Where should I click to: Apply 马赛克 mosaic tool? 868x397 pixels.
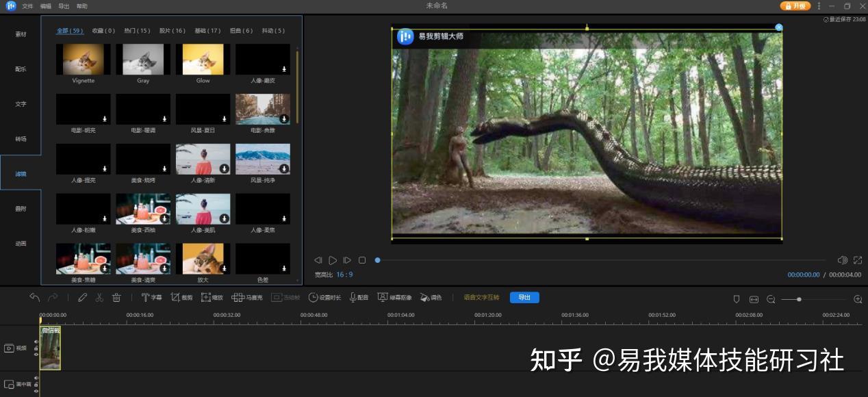click(247, 298)
